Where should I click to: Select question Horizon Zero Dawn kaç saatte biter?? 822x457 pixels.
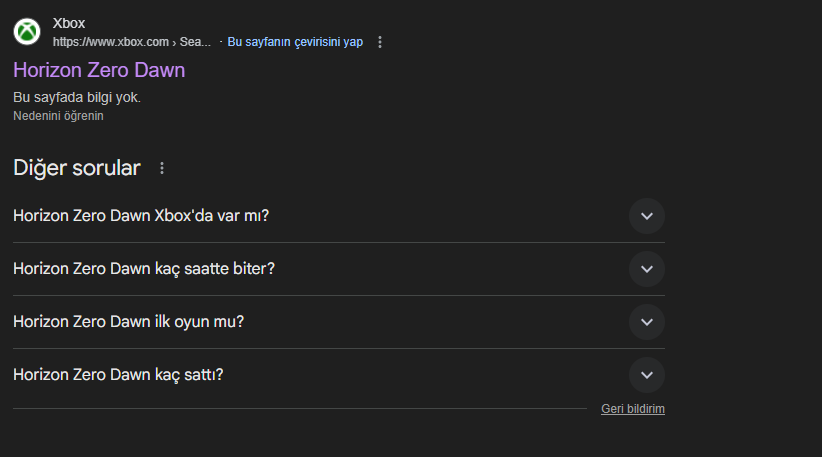point(144,269)
